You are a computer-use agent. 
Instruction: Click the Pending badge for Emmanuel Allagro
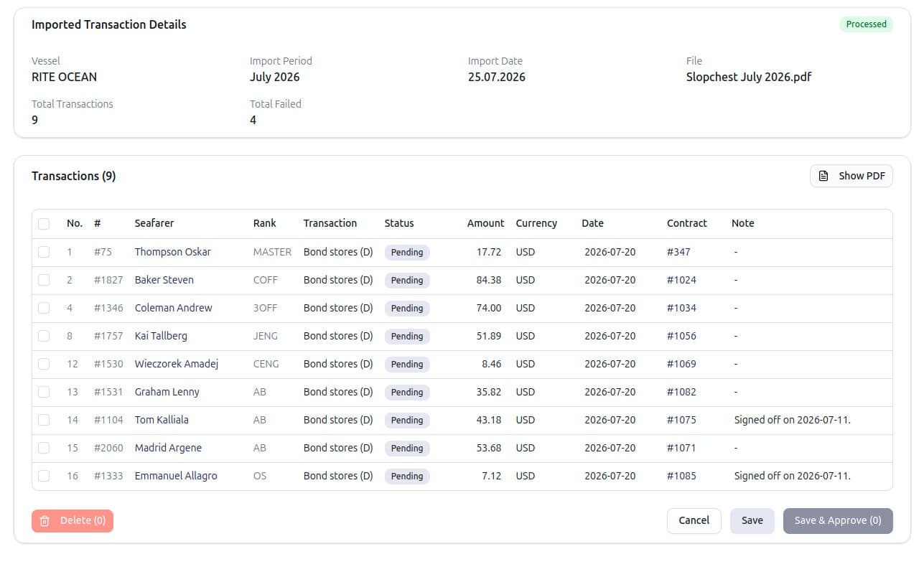pyautogui.click(x=407, y=477)
